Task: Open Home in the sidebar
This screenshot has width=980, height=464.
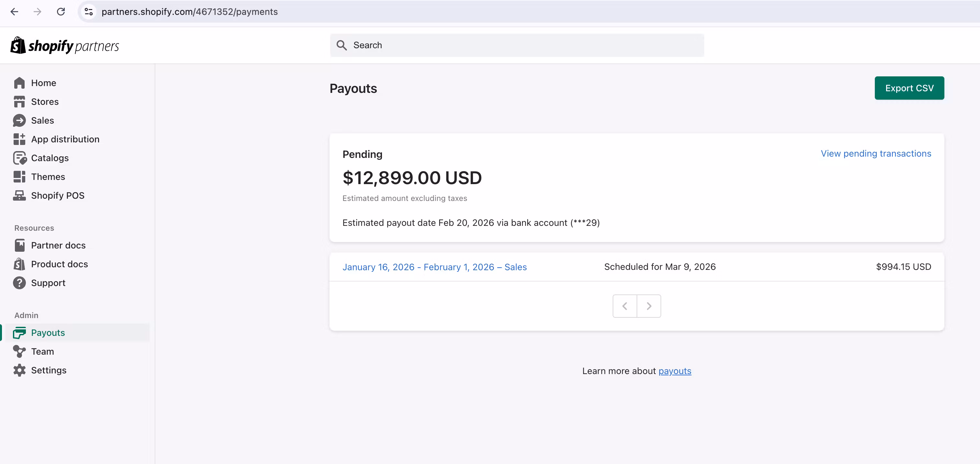Action: point(44,83)
